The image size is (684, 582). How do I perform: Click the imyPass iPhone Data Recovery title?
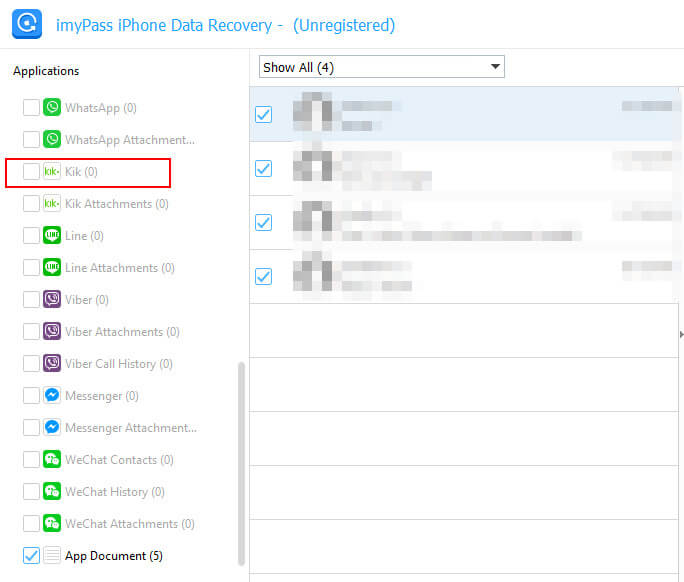pyautogui.click(x=164, y=25)
